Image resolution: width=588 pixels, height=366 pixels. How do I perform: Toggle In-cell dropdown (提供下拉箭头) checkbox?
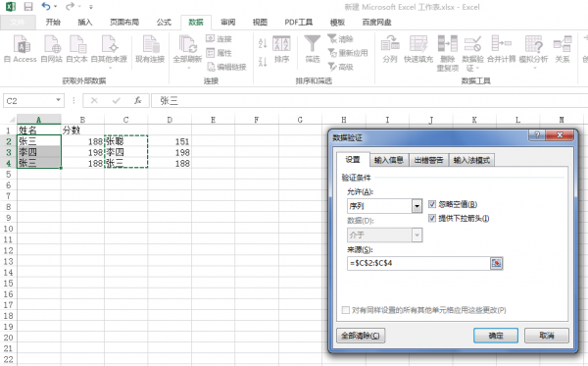coord(432,218)
